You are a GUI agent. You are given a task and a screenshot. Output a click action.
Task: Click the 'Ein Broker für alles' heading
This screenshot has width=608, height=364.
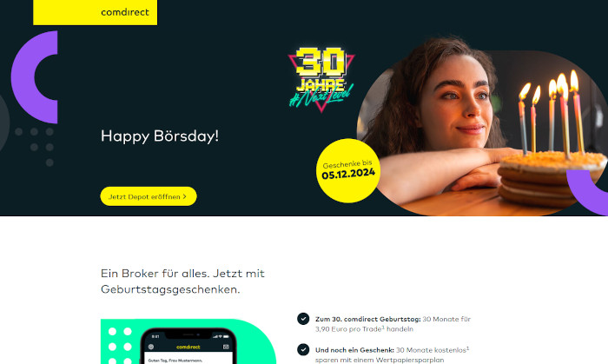pyautogui.click(x=182, y=281)
